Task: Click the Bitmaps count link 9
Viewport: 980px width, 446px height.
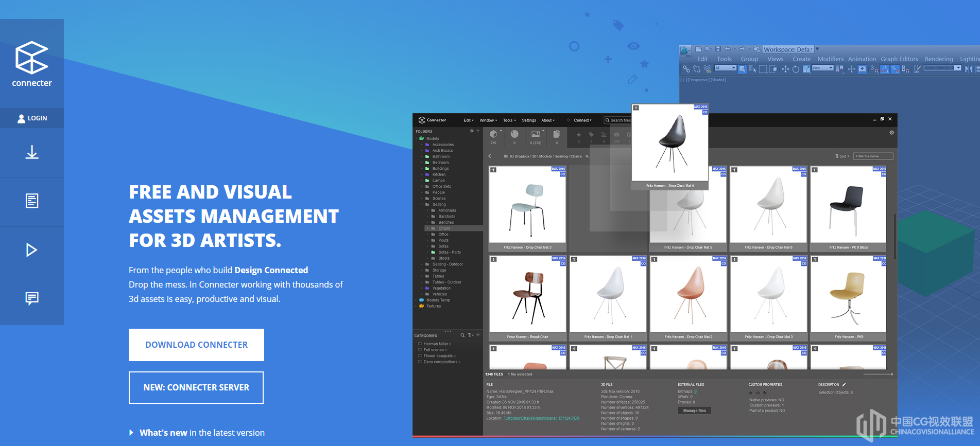Action: click(695, 391)
